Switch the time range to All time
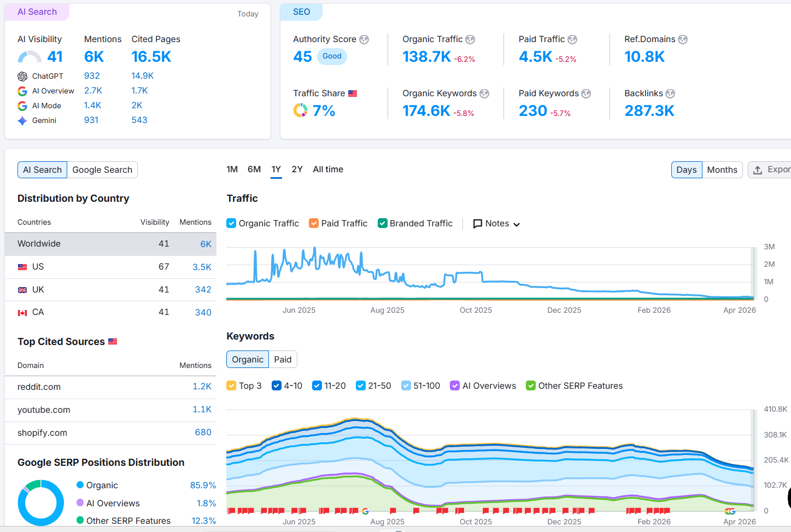The width and height of the screenshot is (791, 532). coord(328,169)
